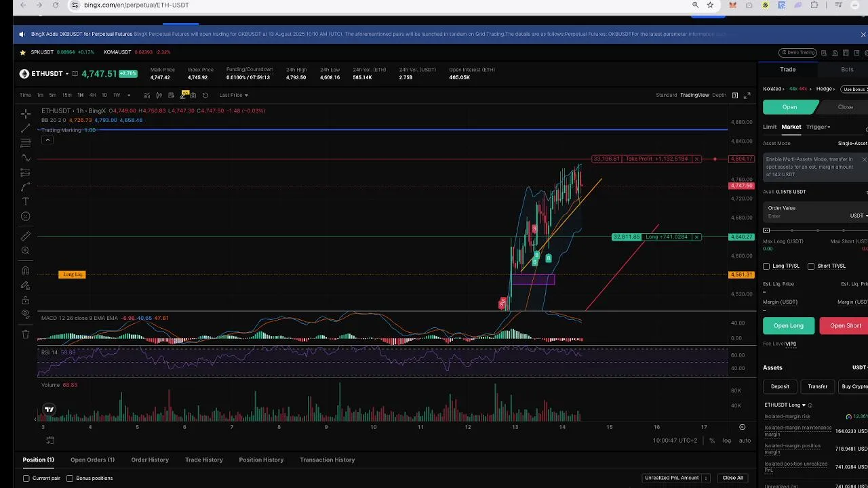Select the crosshair cursor tool
868x488 pixels.
[25, 113]
